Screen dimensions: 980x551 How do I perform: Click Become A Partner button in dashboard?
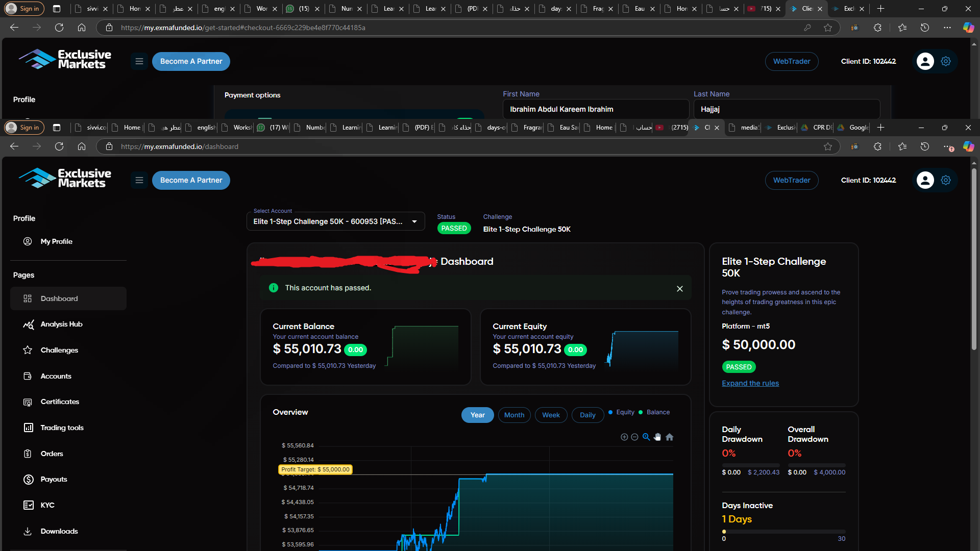click(191, 180)
